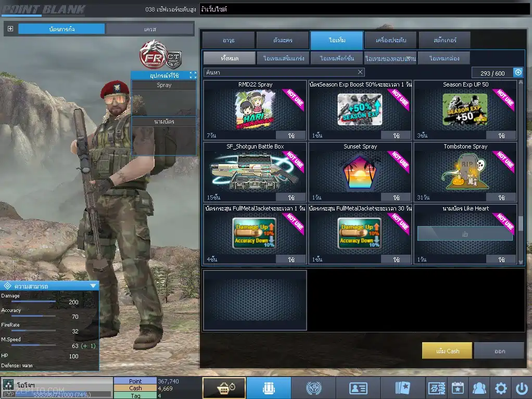Open the friends community icon

click(x=479, y=388)
